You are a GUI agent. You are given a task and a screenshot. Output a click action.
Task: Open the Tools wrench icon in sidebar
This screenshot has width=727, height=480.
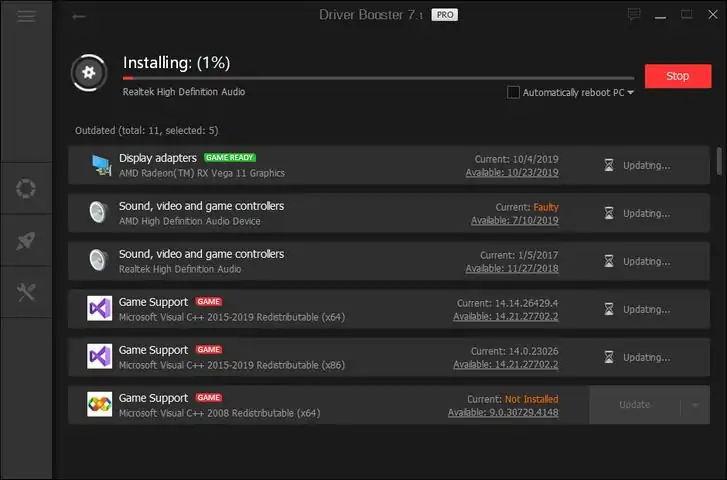pyautogui.click(x=26, y=291)
